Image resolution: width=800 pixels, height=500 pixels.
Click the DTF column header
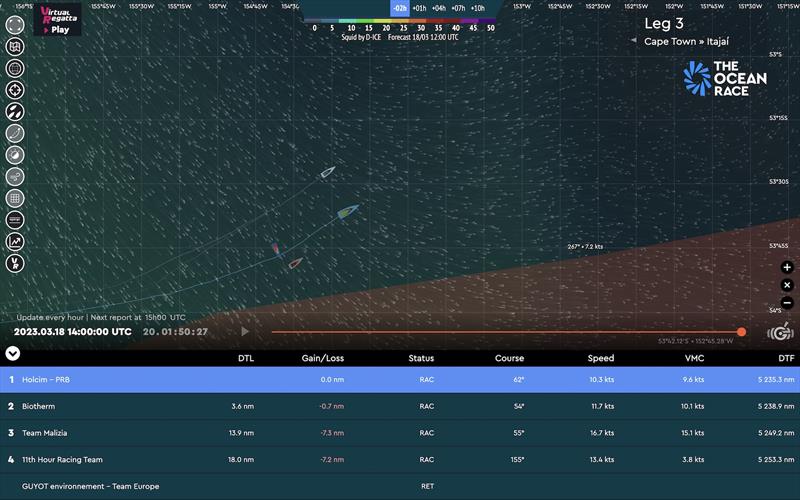[x=786, y=358]
